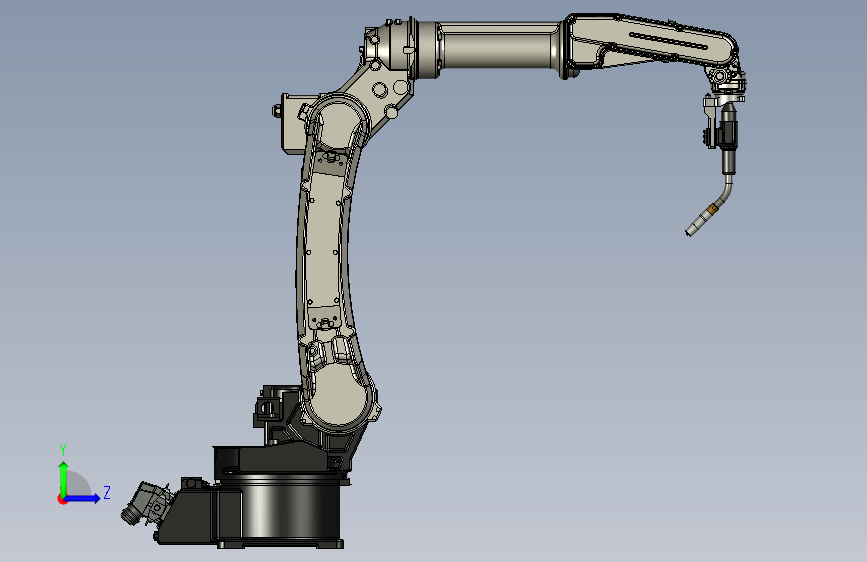Select the black torch holder body at the wrist
Screen dimensions: 867x562
(x=729, y=134)
